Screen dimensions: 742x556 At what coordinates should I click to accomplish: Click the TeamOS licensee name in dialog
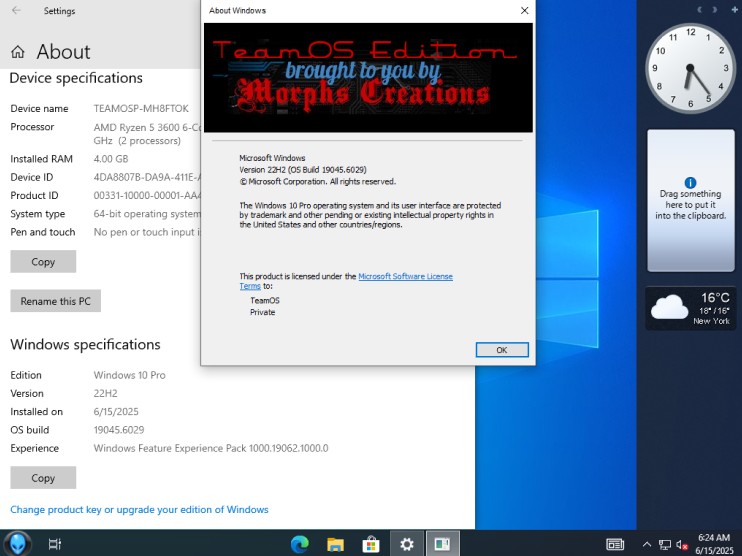265,300
